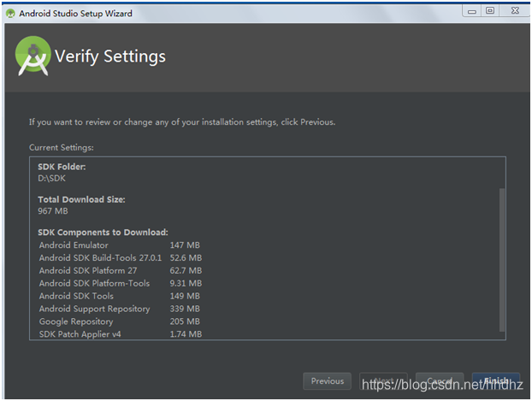Click the settings list vertical scrollbar
532x401 pixels.
pyautogui.click(x=502, y=260)
